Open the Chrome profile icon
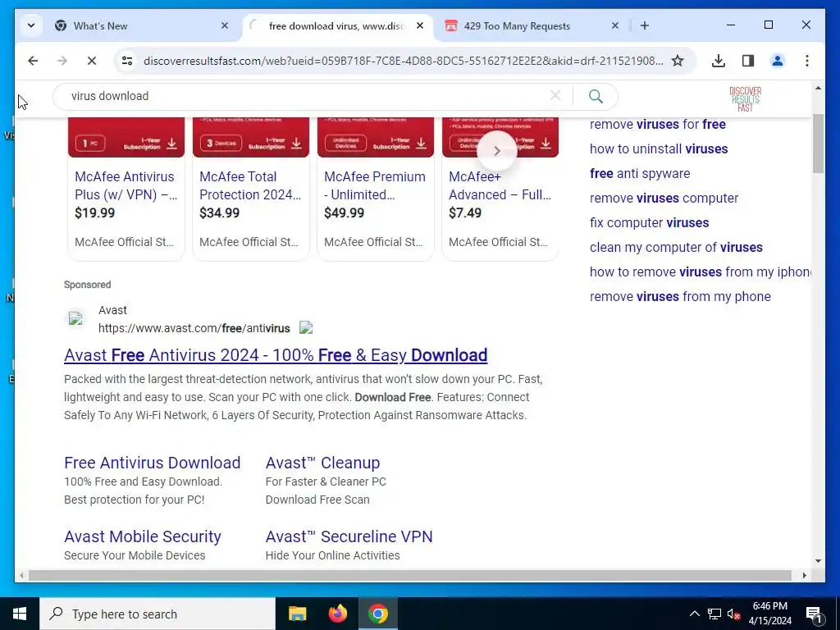Image resolution: width=840 pixels, height=630 pixels. tap(778, 61)
